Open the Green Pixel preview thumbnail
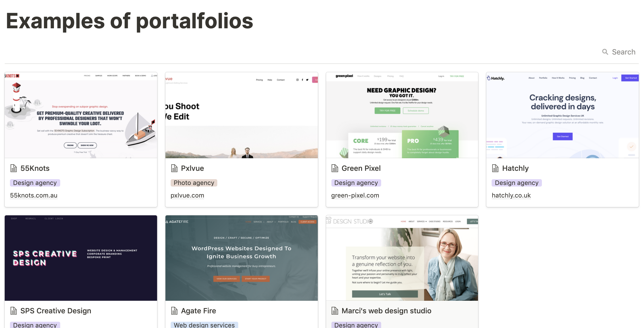 pos(402,115)
